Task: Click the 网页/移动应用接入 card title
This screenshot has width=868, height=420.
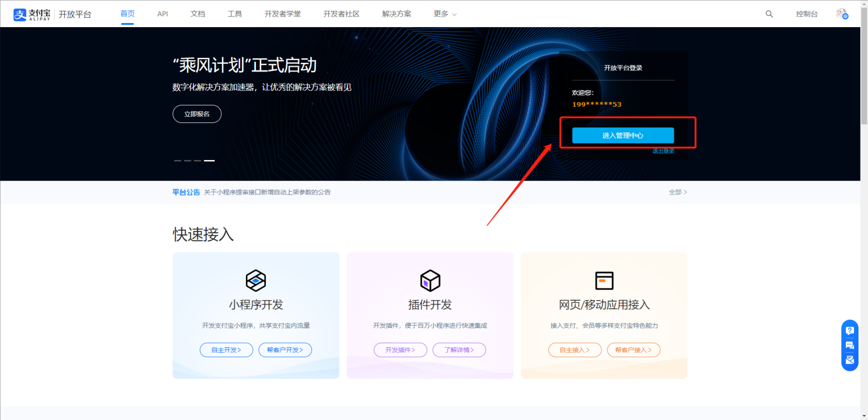Action: [x=604, y=305]
